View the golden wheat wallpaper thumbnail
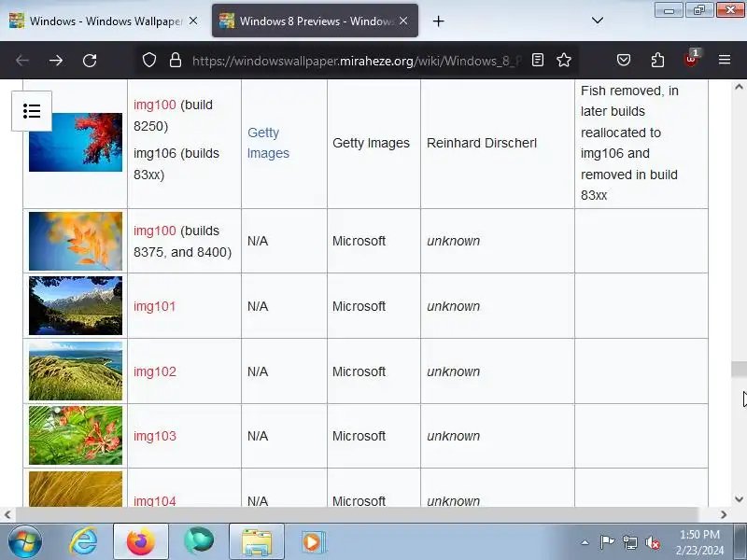Image resolution: width=747 pixels, height=560 pixels. pos(76,488)
